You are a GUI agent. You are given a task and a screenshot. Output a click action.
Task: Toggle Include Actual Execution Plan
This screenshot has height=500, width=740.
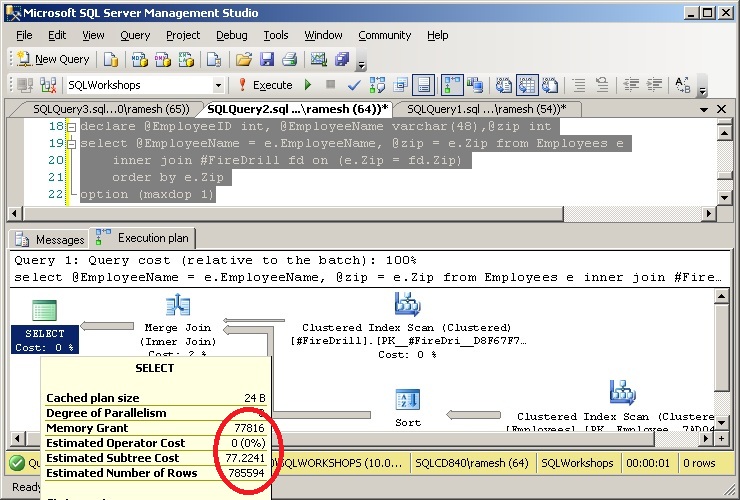[452, 85]
